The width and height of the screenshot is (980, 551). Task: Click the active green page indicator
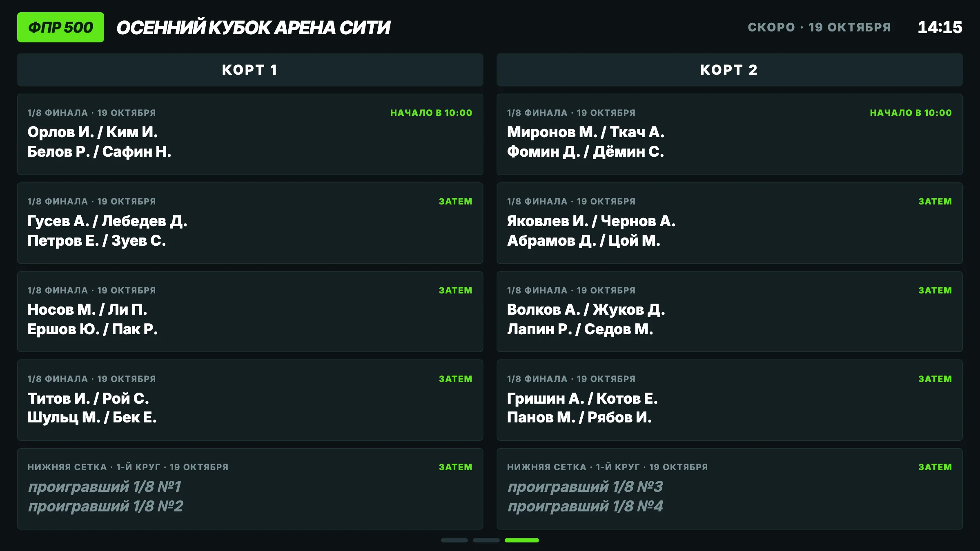point(521,540)
